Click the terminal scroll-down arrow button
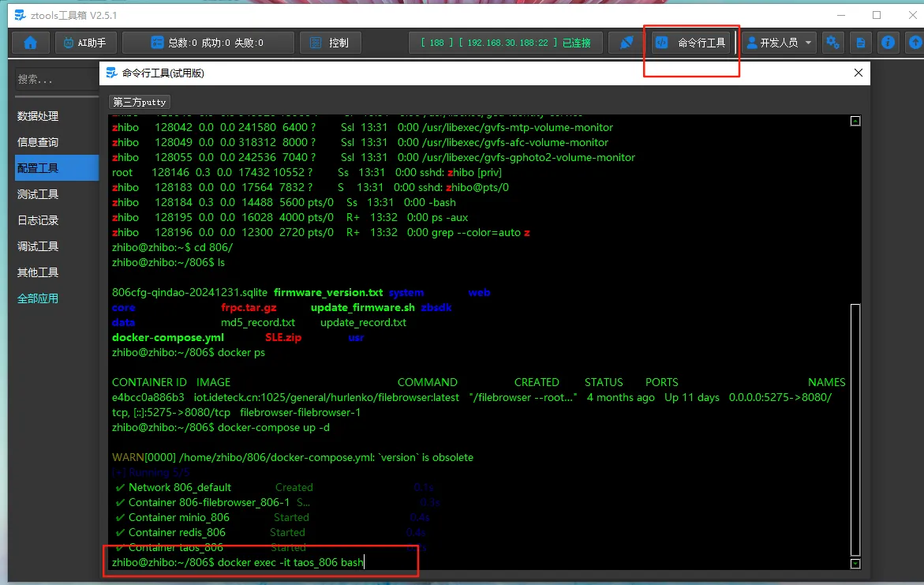Viewport: 924px width, 585px height. (x=855, y=564)
